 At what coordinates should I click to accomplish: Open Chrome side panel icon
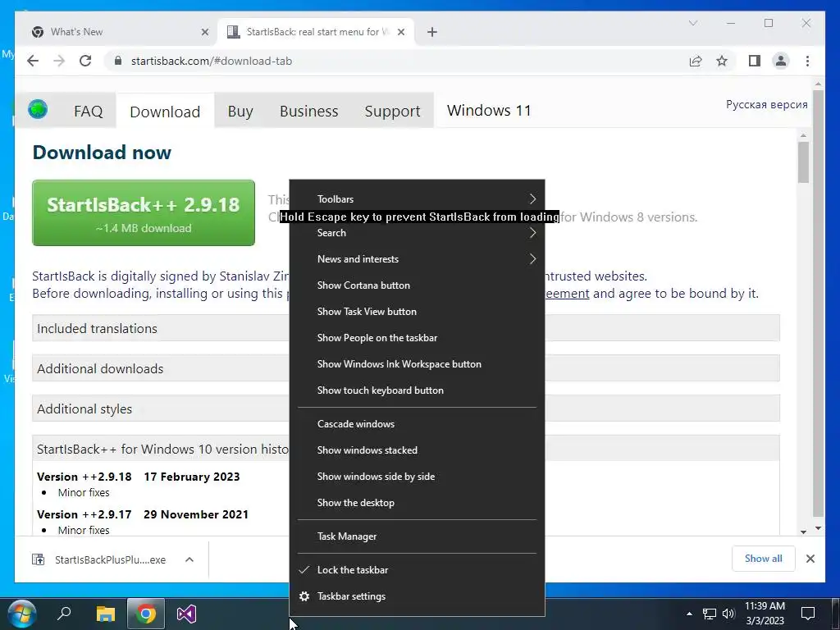tap(755, 61)
